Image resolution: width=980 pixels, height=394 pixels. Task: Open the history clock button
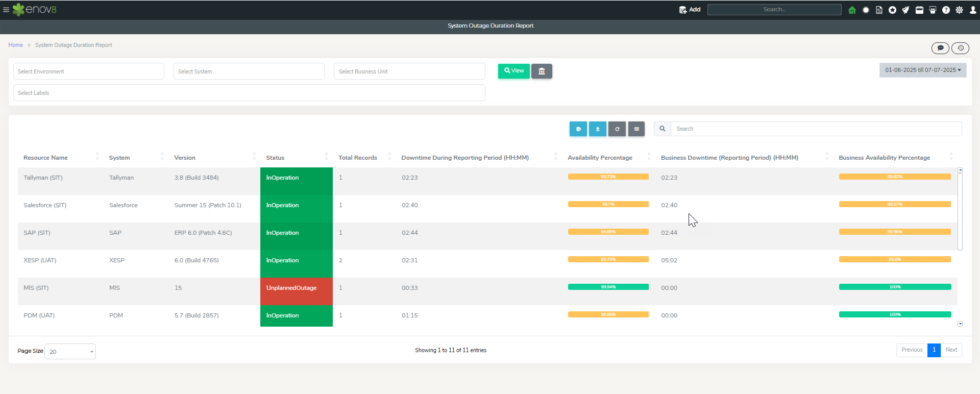960,48
